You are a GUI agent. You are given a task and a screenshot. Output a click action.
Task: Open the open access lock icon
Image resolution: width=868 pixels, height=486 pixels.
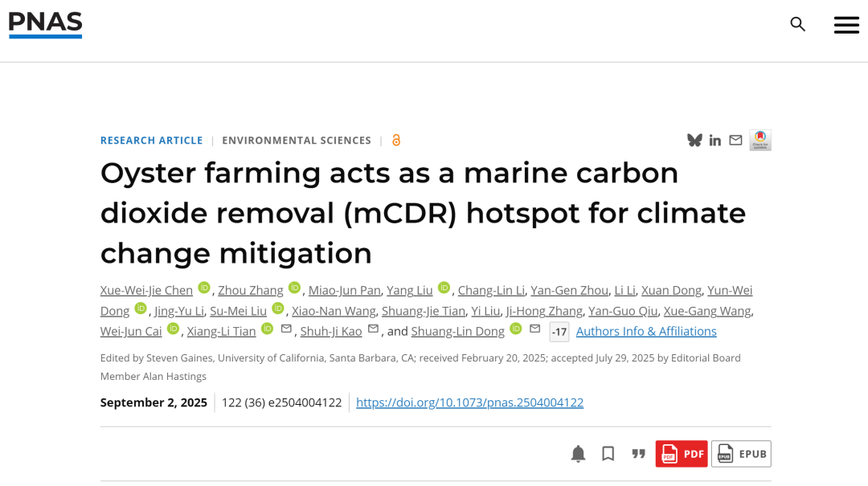coord(395,140)
